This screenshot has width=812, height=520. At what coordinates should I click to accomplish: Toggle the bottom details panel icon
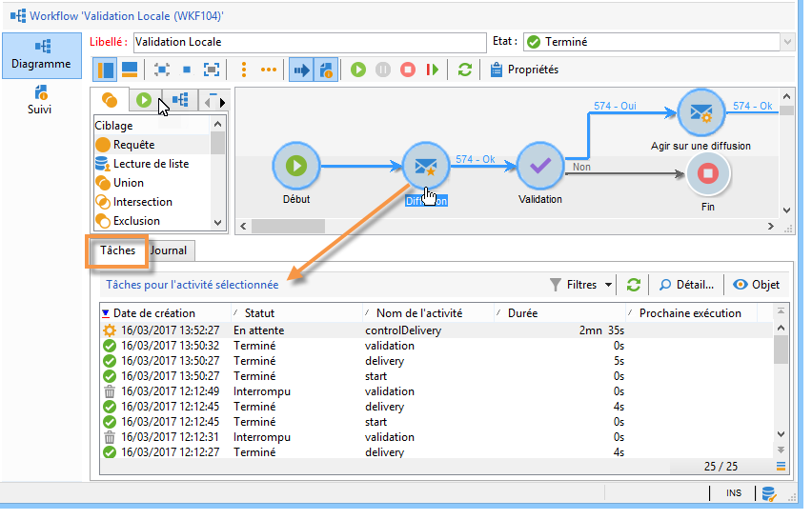[129, 70]
